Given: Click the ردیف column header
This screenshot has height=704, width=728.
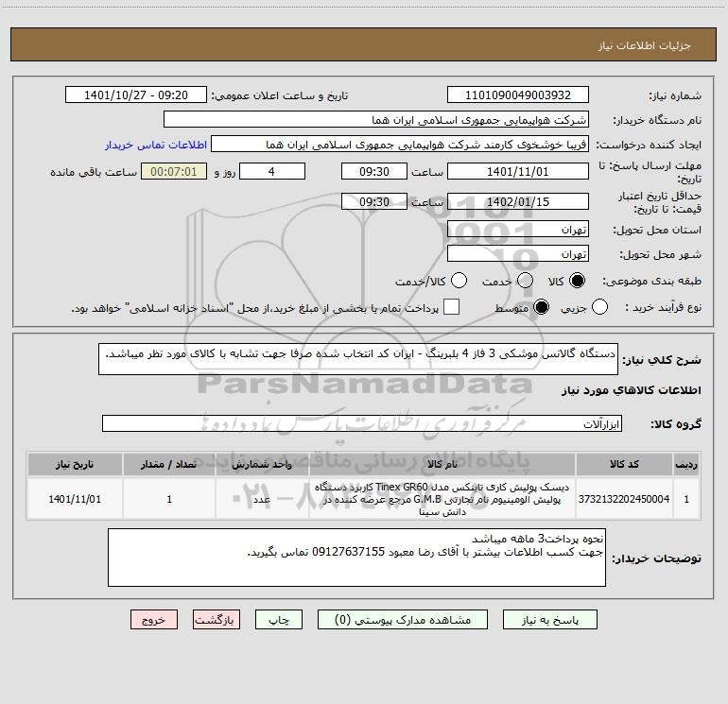Looking at the screenshot, I should [686, 464].
